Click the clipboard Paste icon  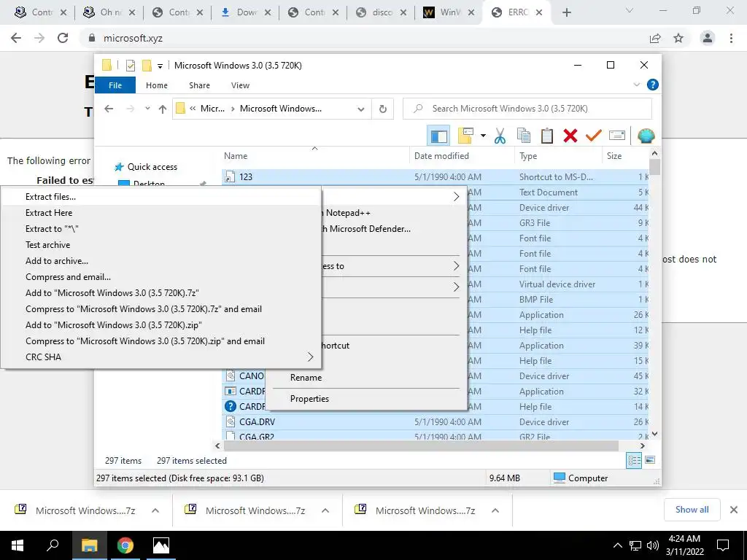coord(547,136)
